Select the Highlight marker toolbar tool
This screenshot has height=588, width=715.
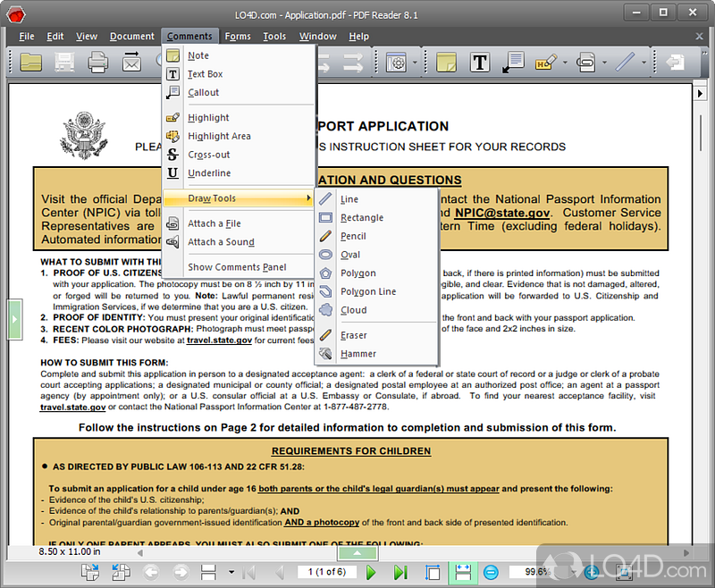(x=546, y=63)
